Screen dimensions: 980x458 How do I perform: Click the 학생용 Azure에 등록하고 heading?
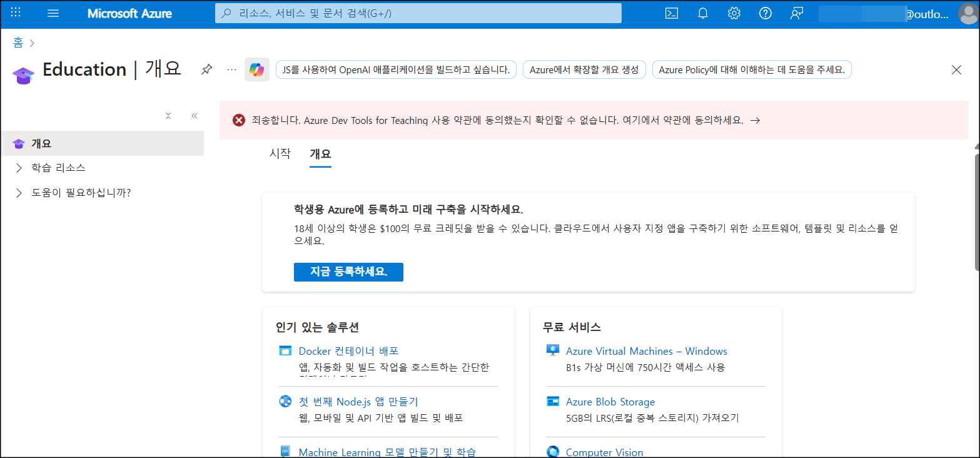point(408,209)
